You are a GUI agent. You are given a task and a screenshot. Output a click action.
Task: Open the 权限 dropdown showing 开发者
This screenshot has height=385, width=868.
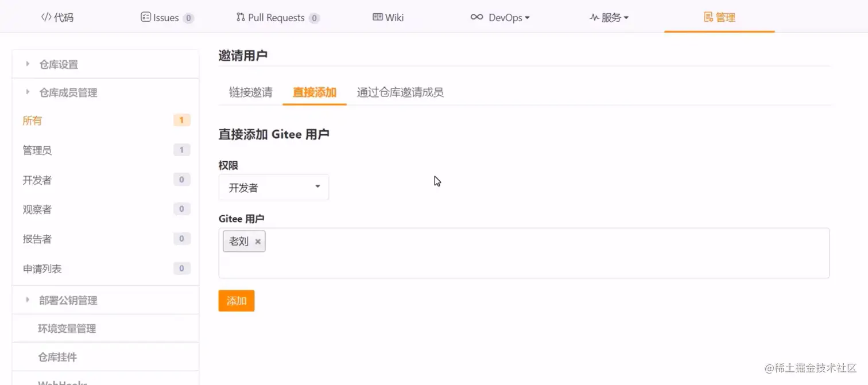[274, 188]
